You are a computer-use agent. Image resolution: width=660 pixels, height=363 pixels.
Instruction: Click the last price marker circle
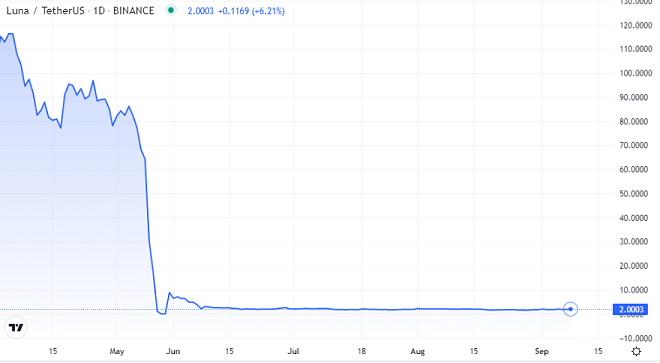tap(570, 309)
